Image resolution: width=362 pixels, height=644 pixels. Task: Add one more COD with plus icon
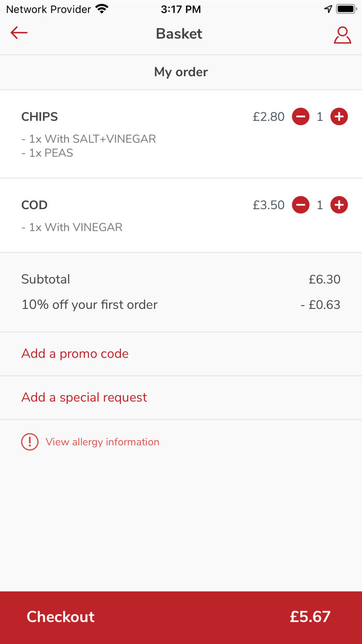click(339, 206)
